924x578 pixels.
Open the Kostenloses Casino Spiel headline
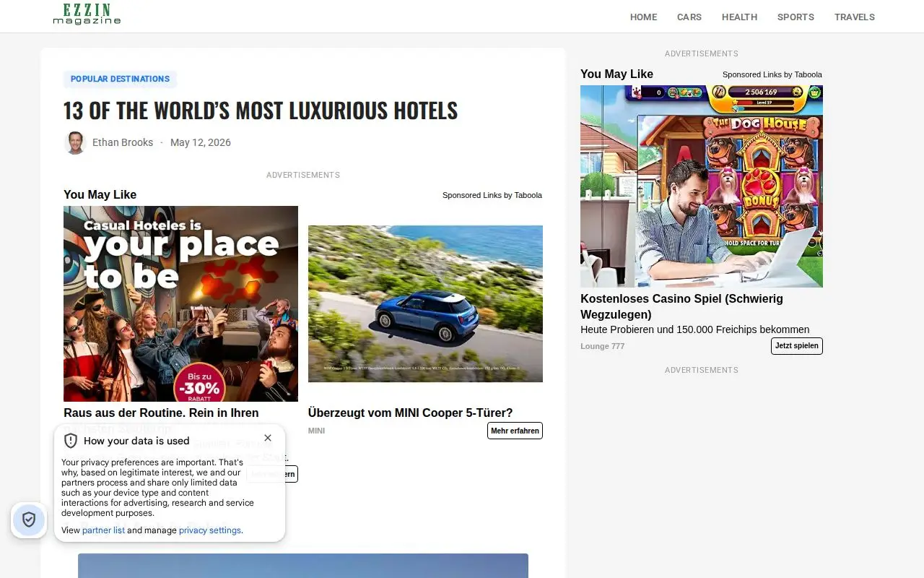[x=681, y=306]
